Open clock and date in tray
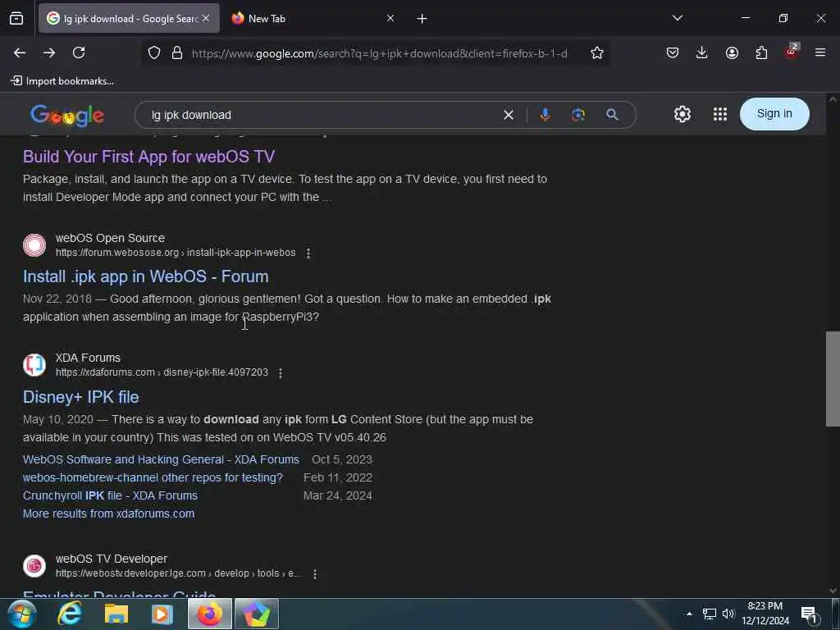This screenshot has width=840, height=630. (x=765, y=614)
